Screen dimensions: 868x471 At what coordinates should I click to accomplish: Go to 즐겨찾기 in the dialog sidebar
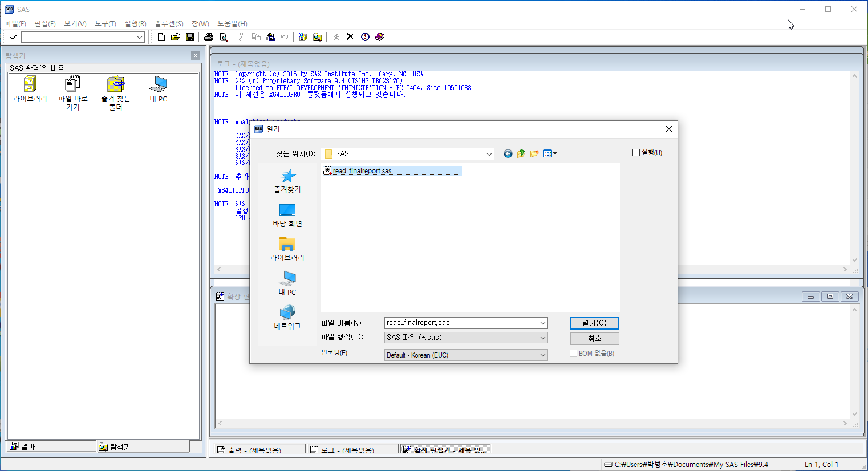pyautogui.click(x=287, y=181)
